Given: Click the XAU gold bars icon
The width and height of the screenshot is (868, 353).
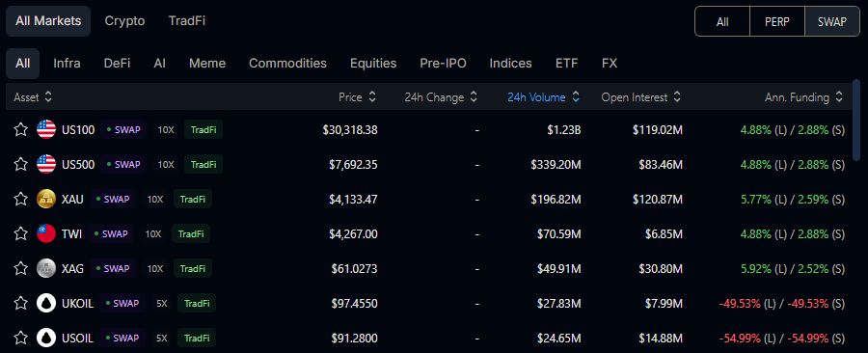Looking at the screenshot, I should pyautogui.click(x=46, y=200).
